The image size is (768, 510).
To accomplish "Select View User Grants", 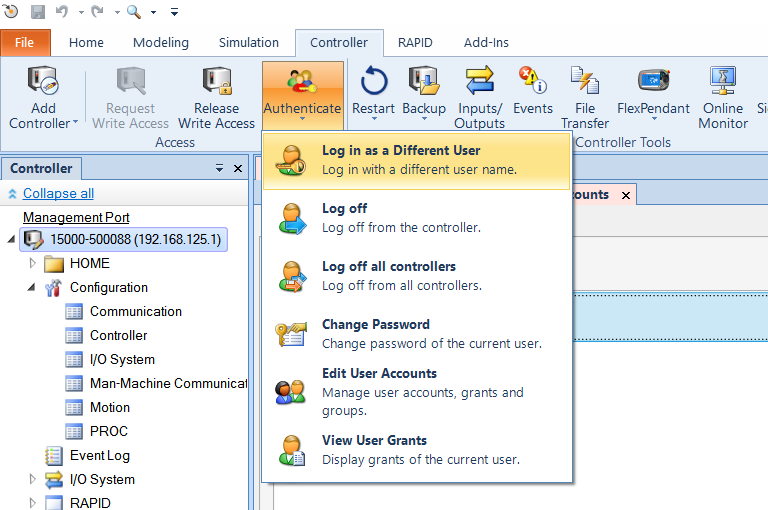I will (x=417, y=450).
